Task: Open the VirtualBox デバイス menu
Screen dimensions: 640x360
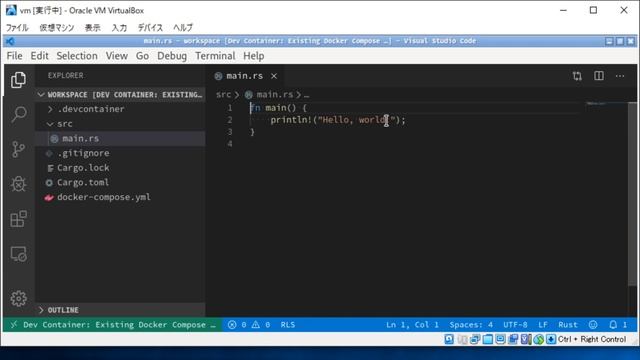Action: [150, 28]
